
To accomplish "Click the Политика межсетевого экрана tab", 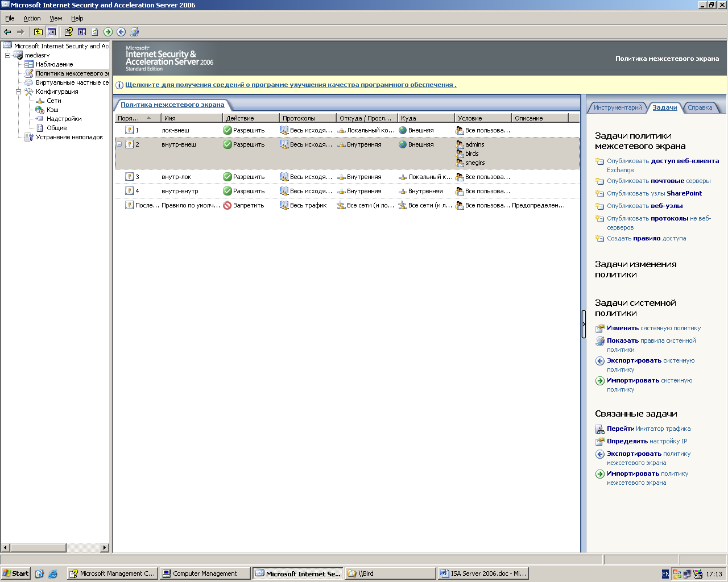I will [172, 105].
